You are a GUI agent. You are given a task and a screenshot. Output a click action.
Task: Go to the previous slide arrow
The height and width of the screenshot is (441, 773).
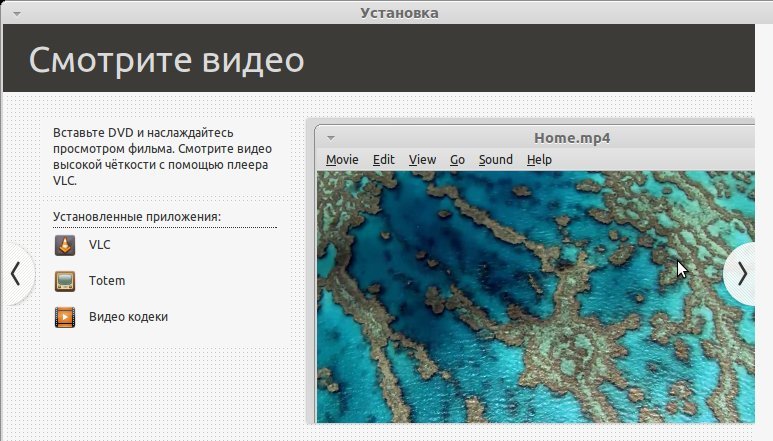(x=16, y=274)
